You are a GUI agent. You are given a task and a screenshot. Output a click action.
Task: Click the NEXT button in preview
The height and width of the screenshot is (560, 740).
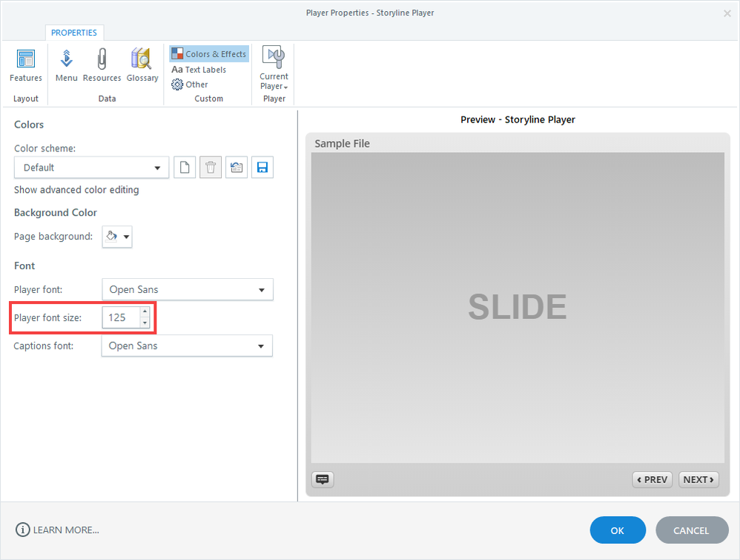click(698, 479)
